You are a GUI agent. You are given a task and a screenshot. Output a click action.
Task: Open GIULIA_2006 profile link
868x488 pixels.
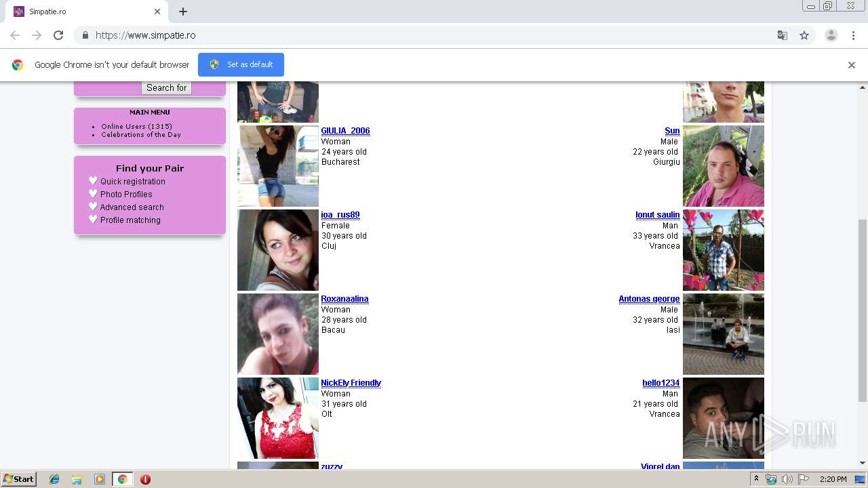coord(345,131)
